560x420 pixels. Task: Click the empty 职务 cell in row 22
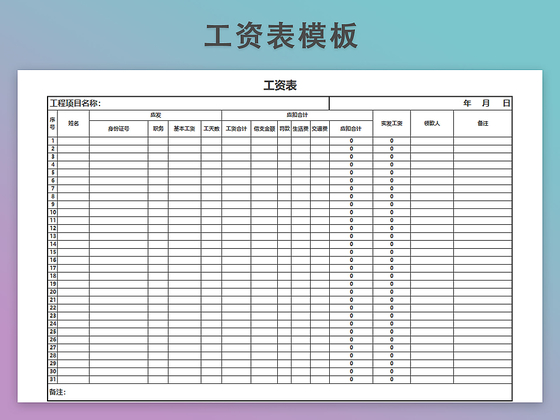click(158, 308)
